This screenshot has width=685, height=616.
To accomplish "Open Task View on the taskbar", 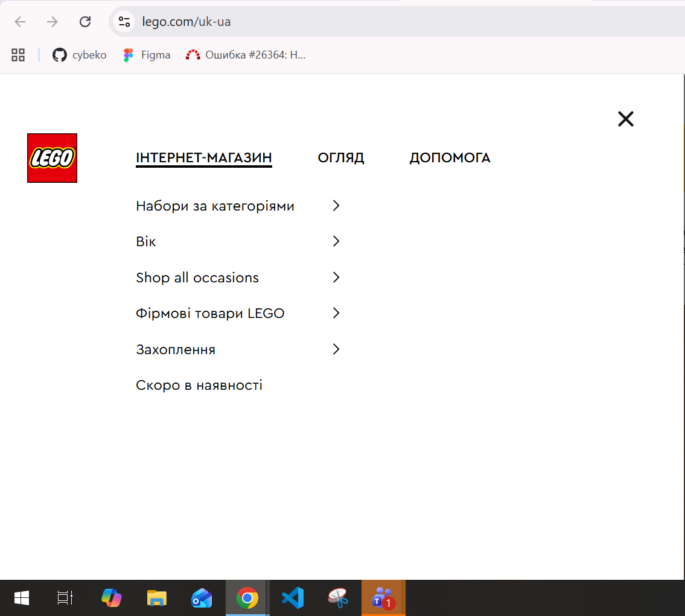I will point(65,598).
